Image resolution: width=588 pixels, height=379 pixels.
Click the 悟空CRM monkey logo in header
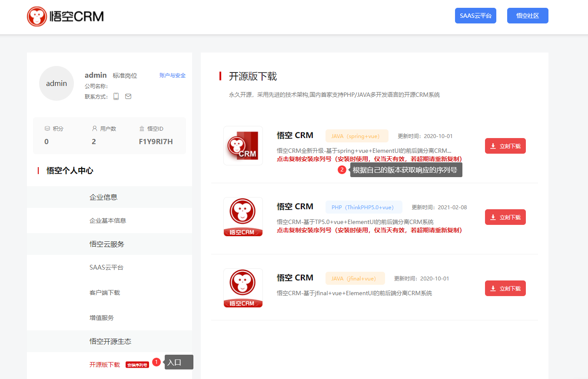(65, 16)
